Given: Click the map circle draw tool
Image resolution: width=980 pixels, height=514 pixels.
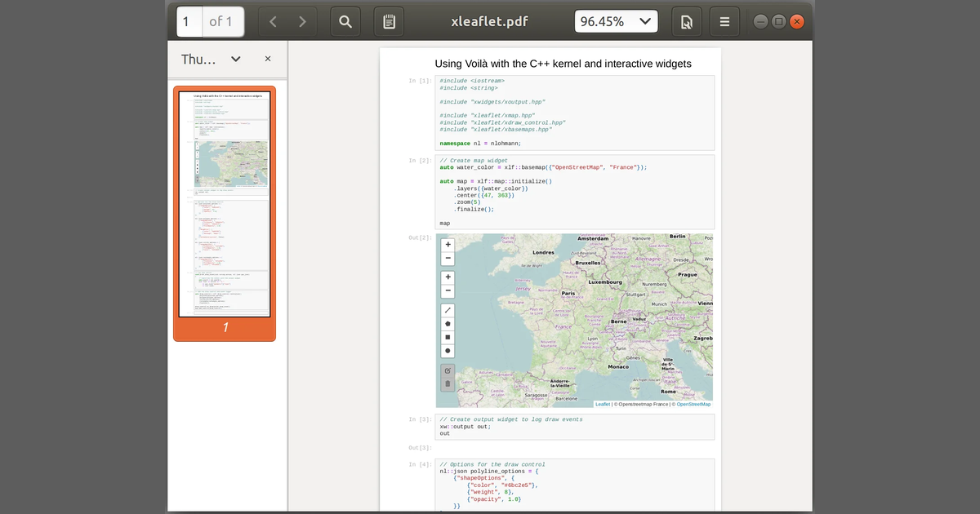Looking at the screenshot, I should click(x=448, y=350).
